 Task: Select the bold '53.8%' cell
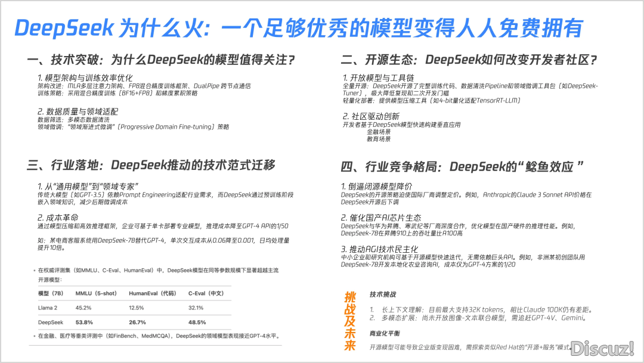[84, 322]
